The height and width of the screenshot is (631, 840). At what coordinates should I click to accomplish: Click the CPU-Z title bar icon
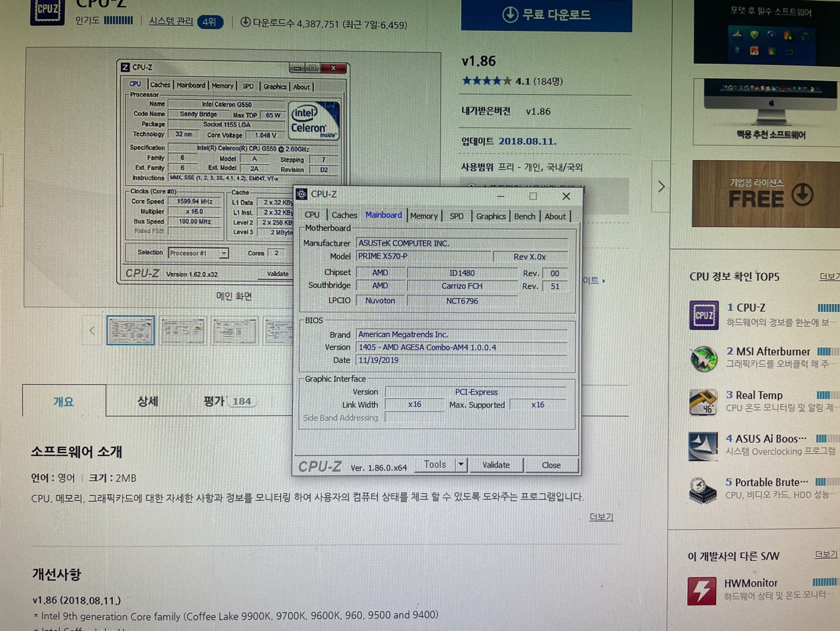coord(302,194)
